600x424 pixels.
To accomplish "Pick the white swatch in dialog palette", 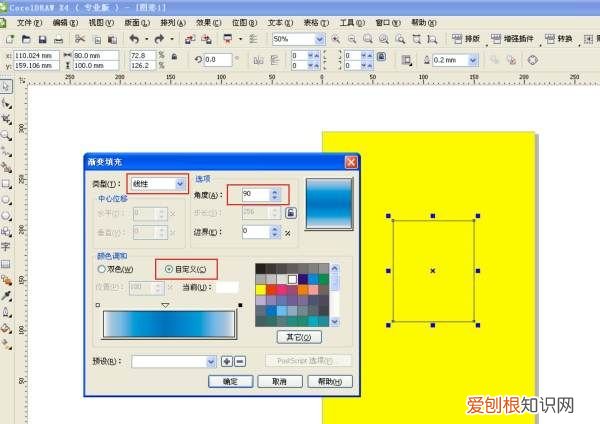I will coord(292,279).
